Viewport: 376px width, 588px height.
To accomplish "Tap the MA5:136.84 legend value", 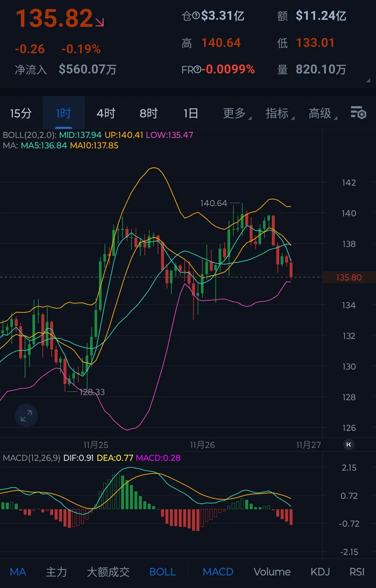I will pyautogui.click(x=44, y=146).
